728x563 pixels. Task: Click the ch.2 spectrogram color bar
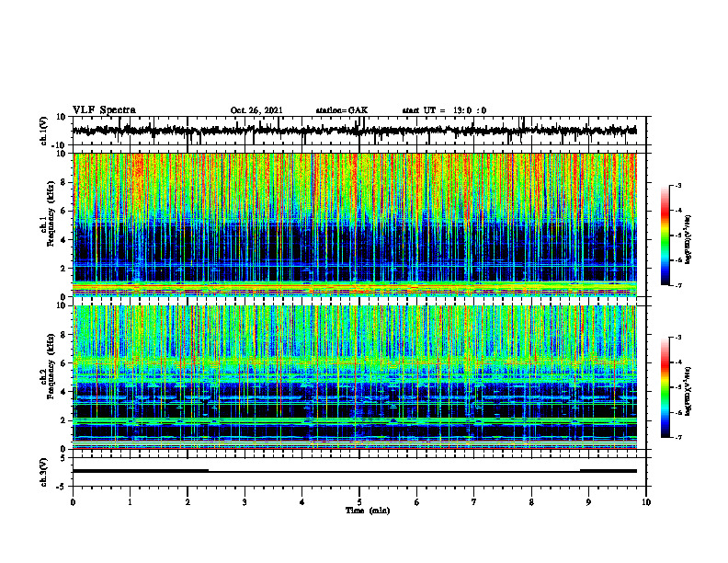[x=665, y=387]
